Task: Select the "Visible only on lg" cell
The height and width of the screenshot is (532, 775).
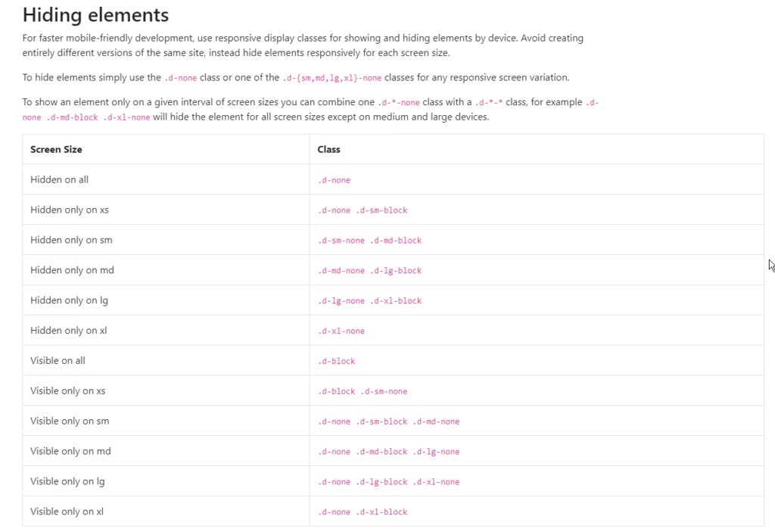Action: [x=67, y=481]
